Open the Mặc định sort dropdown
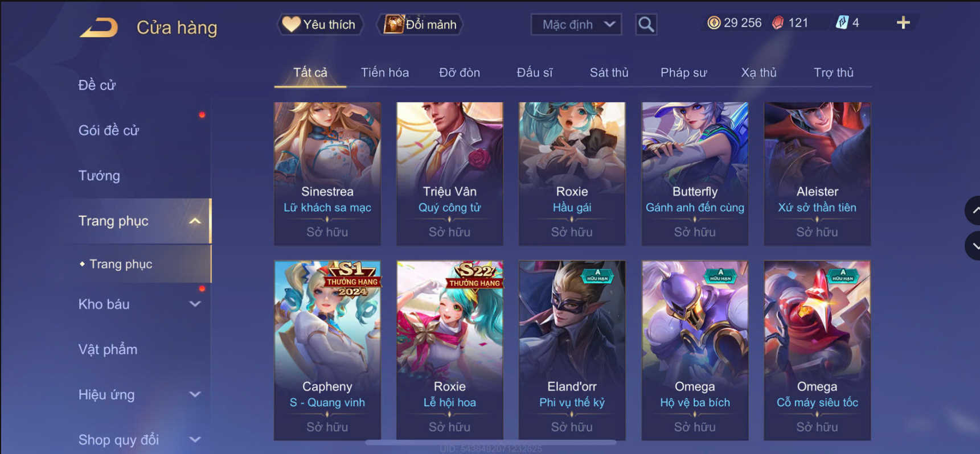 [576, 24]
